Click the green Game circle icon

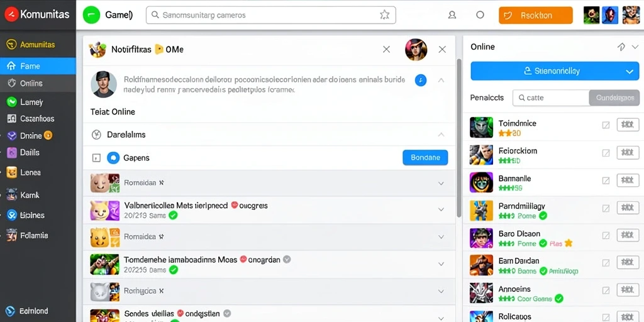point(91,15)
